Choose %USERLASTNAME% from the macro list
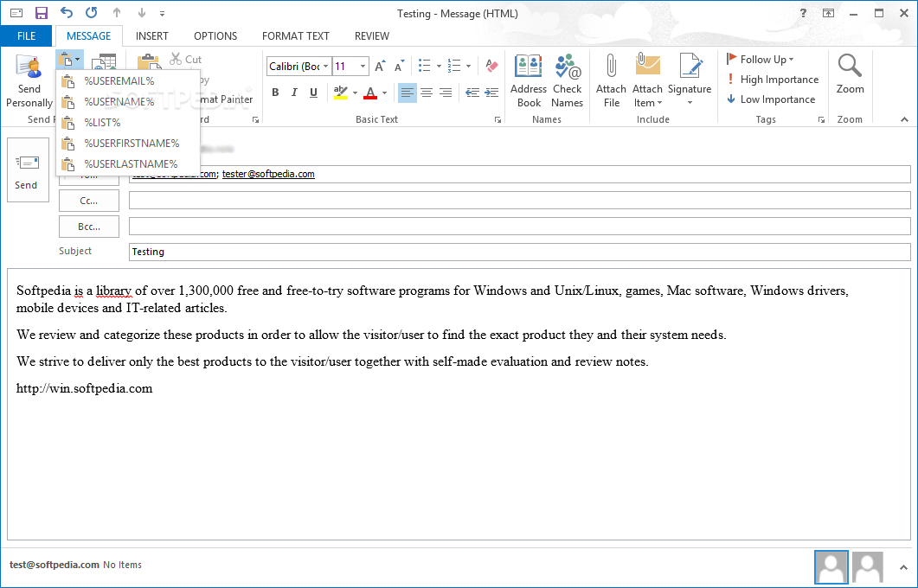 click(128, 163)
